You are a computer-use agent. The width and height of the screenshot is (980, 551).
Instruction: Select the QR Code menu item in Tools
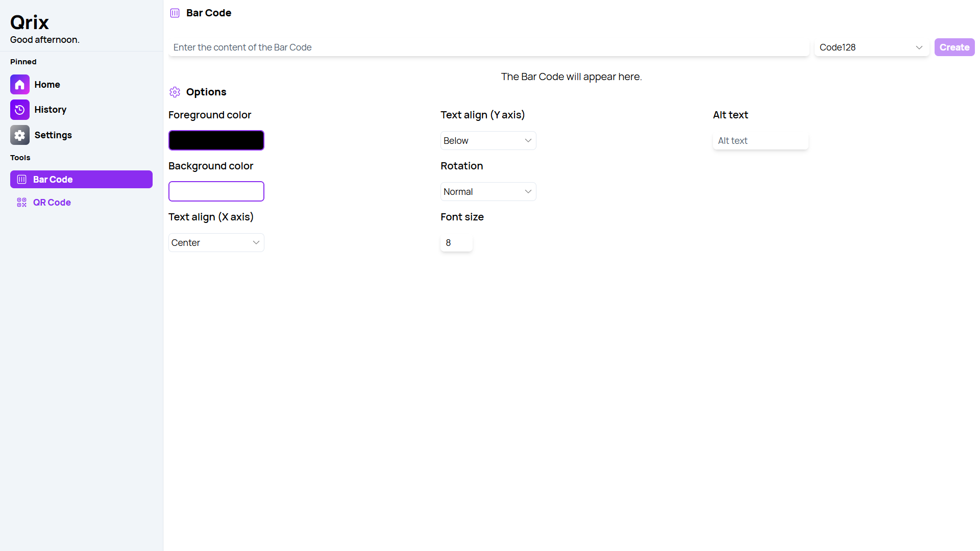point(52,203)
